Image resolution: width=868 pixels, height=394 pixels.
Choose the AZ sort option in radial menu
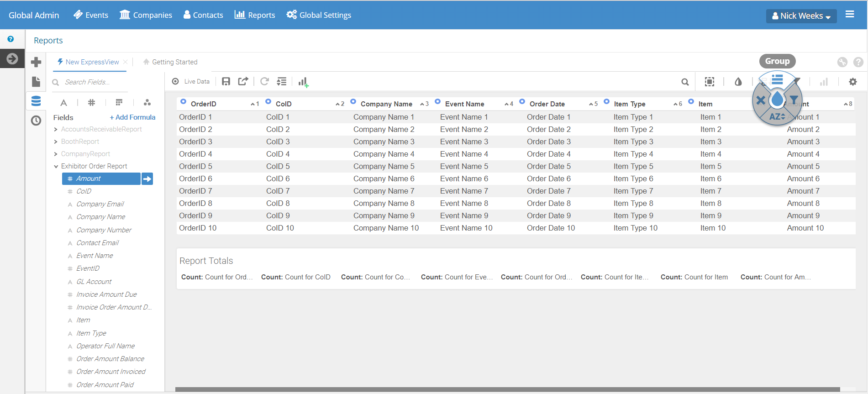coord(777,116)
